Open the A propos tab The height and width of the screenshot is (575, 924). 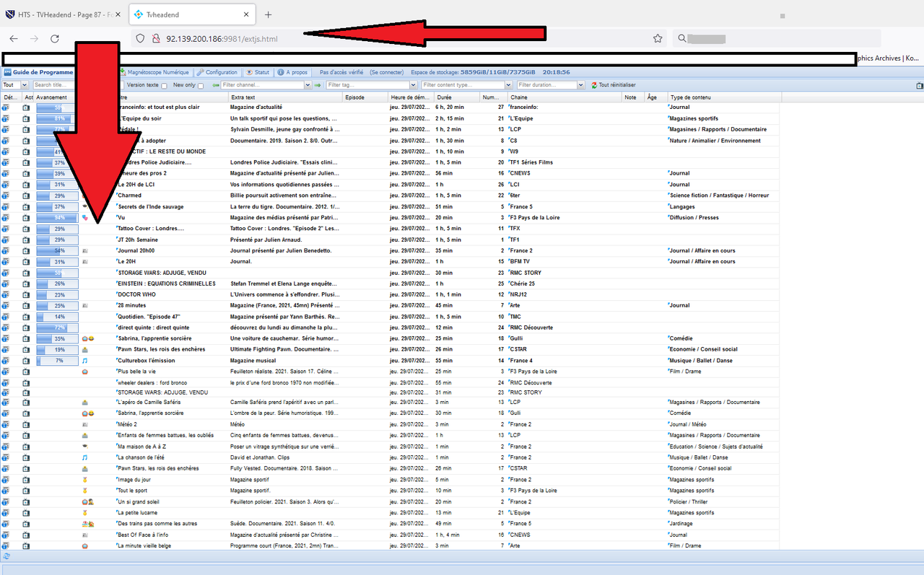click(x=293, y=72)
